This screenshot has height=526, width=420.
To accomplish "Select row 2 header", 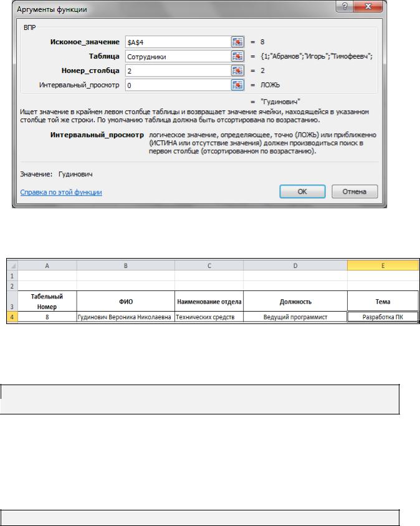I will pyautogui.click(x=12, y=286).
